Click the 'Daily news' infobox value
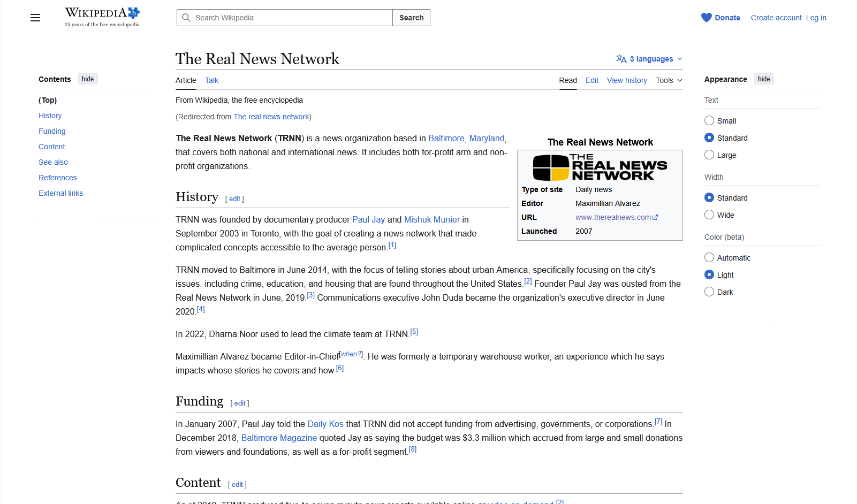Viewport: 857px width, 504px height. (x=594, y=189)
